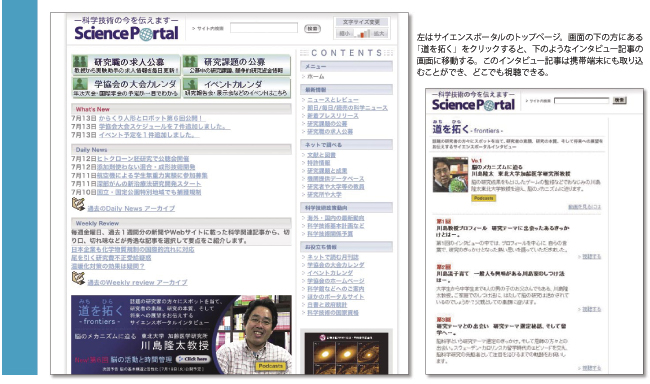Screen dimensions: 650x384
Task: Click the site search field on the top page
Action: tap(264, 28)
